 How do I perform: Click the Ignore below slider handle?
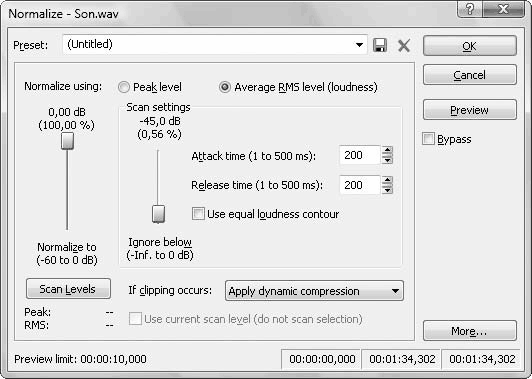[158, 214]
